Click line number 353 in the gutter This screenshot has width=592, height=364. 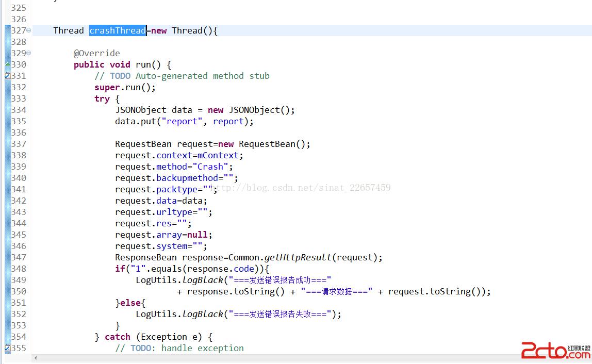click(x=19, y=325)
